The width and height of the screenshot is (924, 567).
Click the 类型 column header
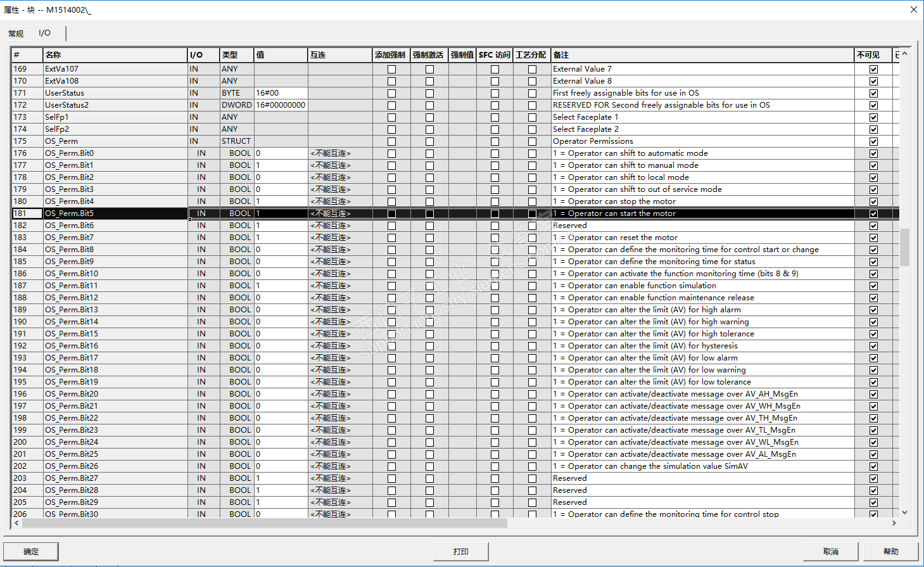pyautogui.click(x=237, y=55)
